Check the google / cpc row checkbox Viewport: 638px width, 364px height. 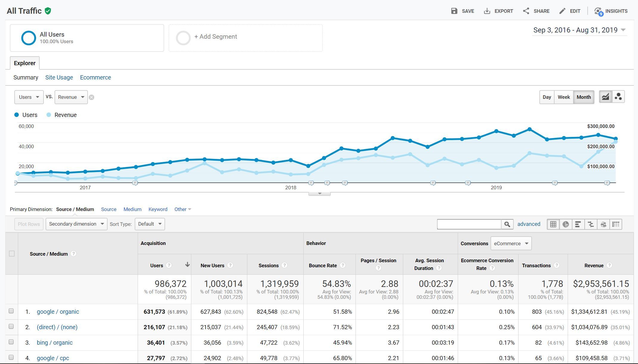[11, 357]
